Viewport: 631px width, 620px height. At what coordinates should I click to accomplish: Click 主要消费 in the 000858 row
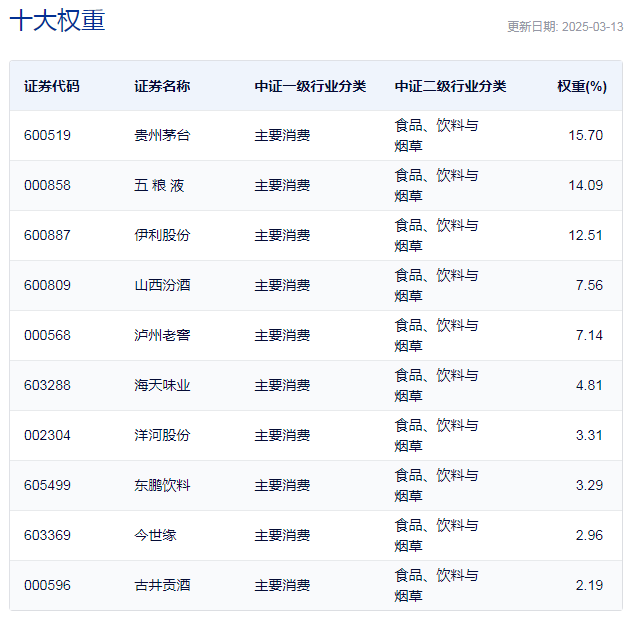pyautogui.click(x=282, y=185)
